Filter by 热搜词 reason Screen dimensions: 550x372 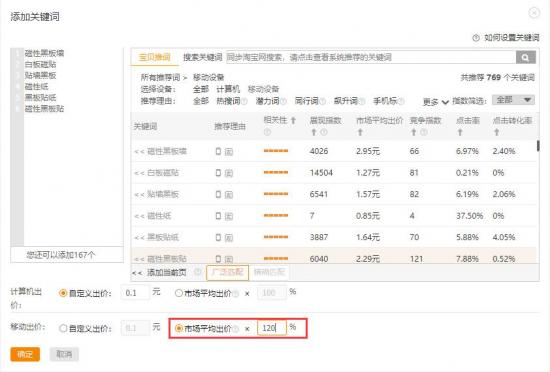tap(228, 101)
